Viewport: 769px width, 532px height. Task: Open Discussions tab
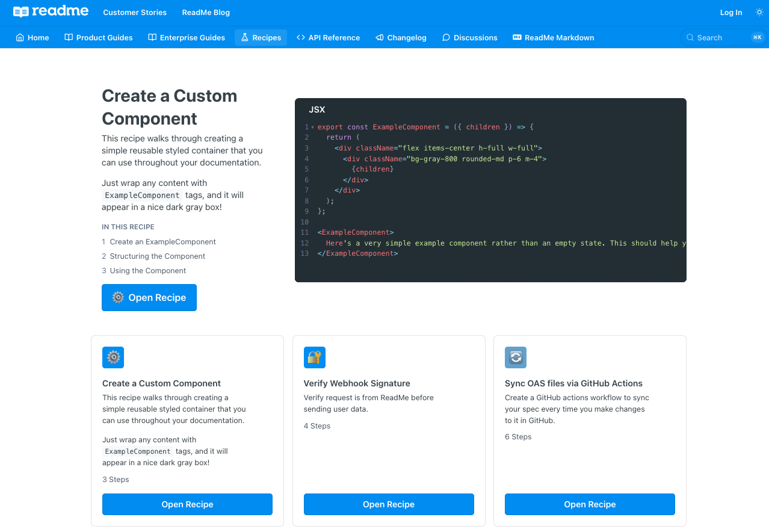(x=469, y=37)
